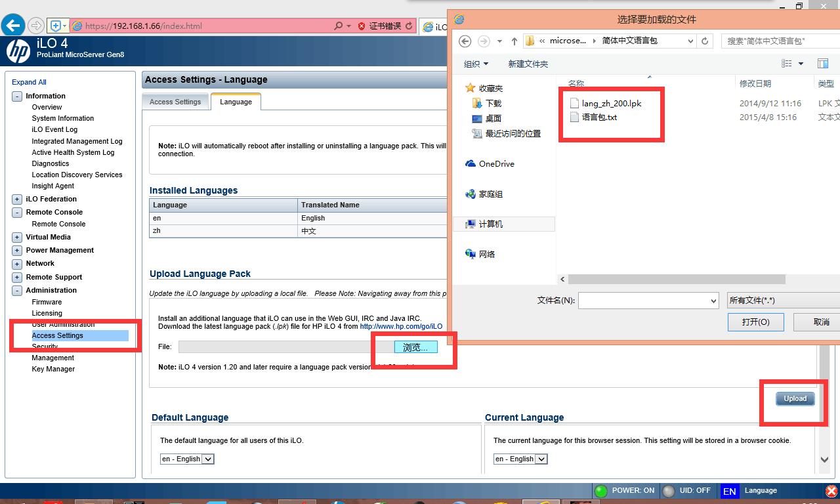
Task: Click the refresh icon in browser address bar
Action: click(409, 26)
